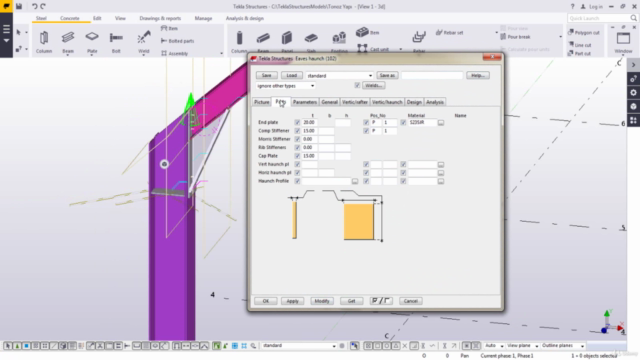Click the Cast unit command
640x360 pixels.
[373, 49]
